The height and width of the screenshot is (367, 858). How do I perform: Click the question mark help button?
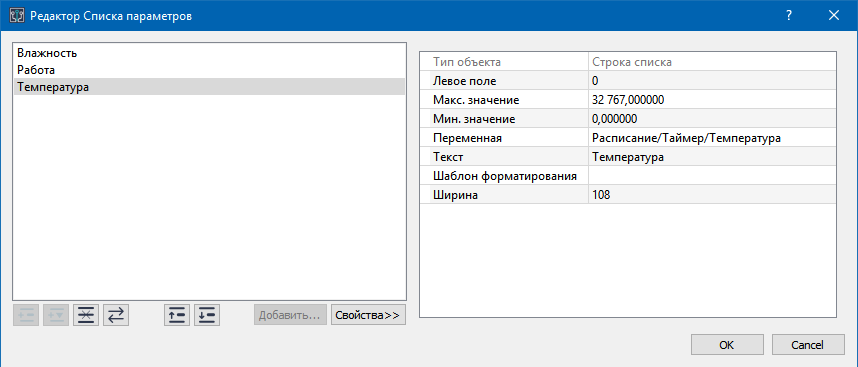tap(789, 16)
